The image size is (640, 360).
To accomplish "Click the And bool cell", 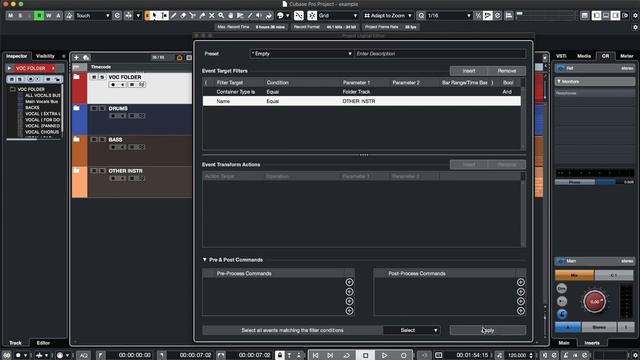I will [507, 92].
